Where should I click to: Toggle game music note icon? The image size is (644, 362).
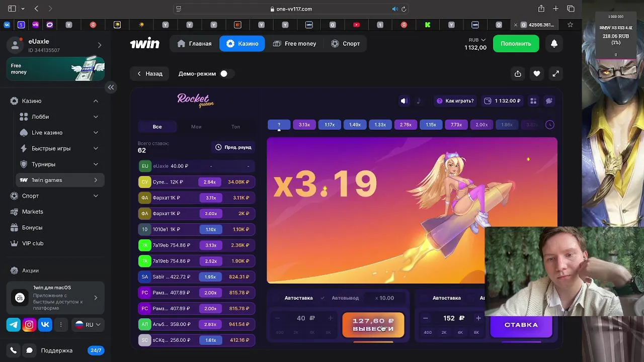pos(418,101)
